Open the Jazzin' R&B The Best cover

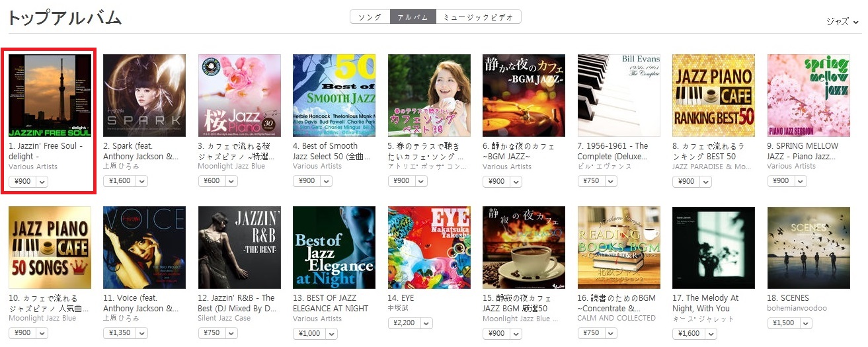(x=239, y=247)
